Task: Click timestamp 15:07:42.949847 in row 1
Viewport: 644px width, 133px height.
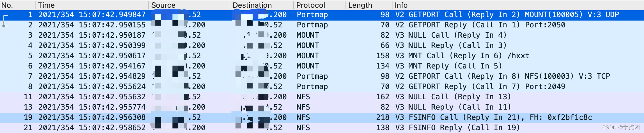Action: pos(112,15)
